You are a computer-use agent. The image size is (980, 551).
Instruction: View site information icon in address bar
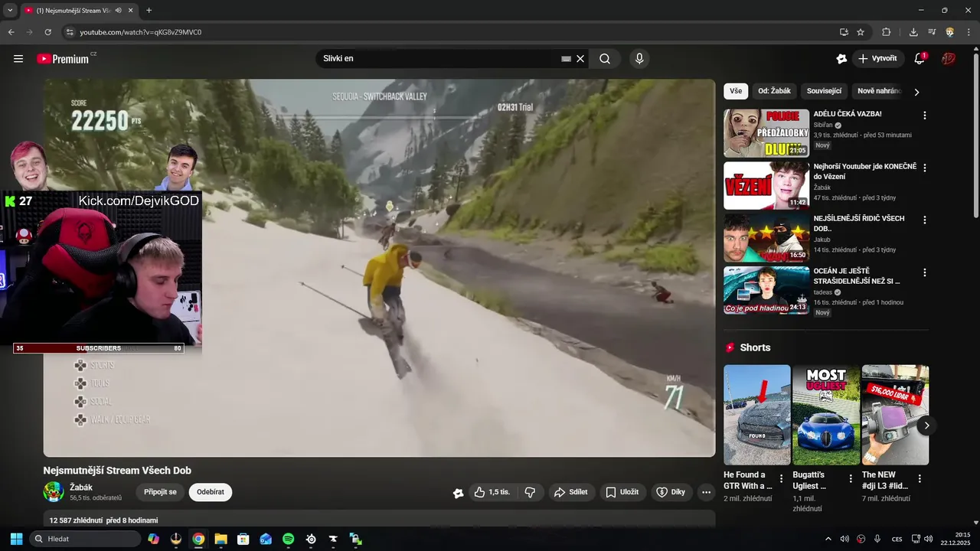[69, 32]
